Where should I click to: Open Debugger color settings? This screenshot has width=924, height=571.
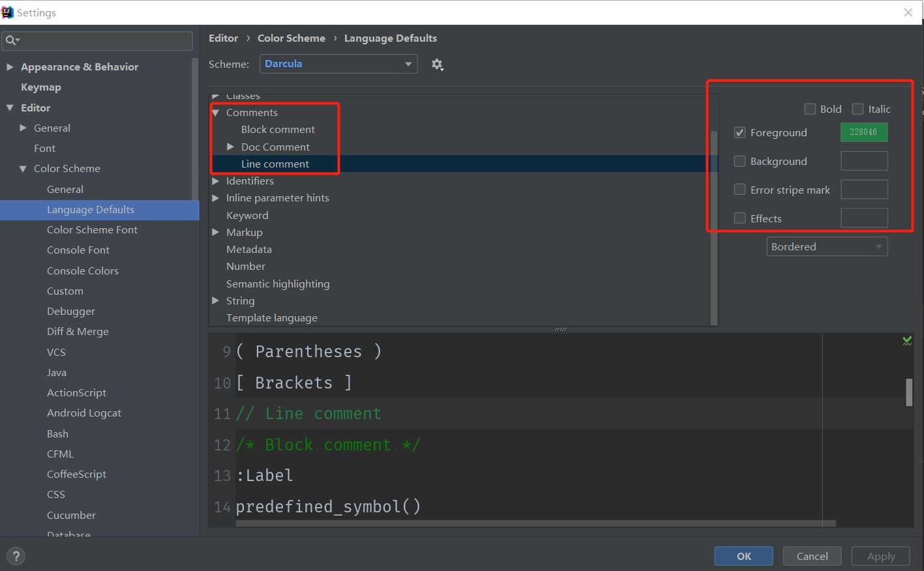[71, 311]
